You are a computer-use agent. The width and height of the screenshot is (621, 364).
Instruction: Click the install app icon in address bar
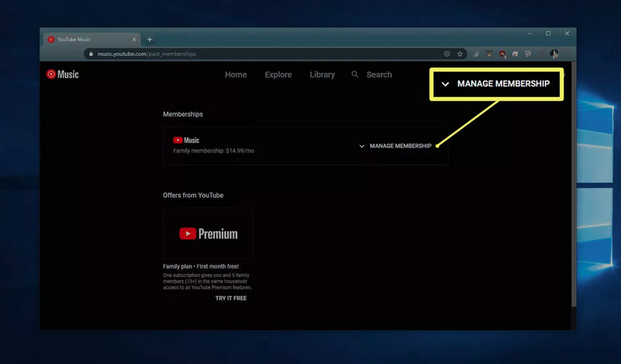click(x=447, y=54)
